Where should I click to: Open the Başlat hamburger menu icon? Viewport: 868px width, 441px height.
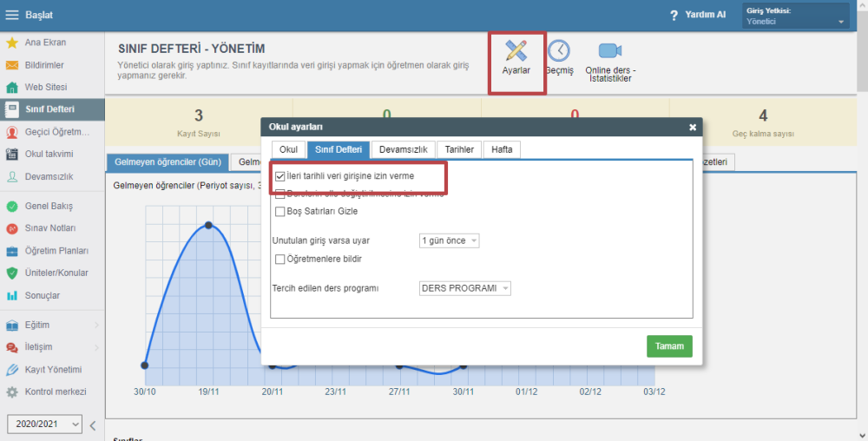(x=11, y=15)
